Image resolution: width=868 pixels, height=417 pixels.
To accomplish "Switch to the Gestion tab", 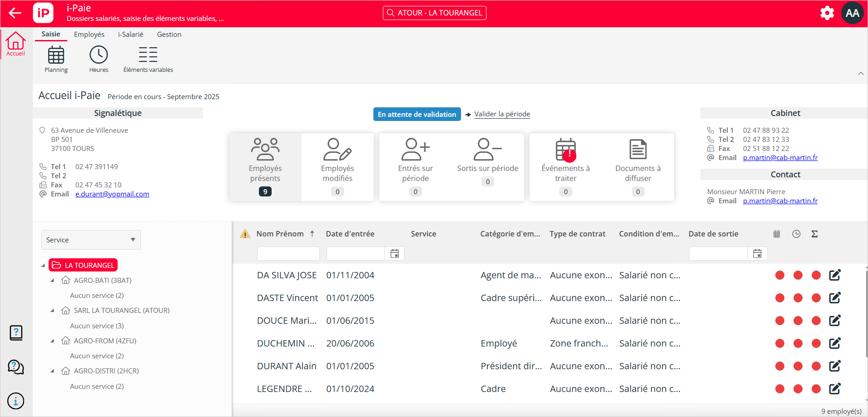I will (169, 35).
